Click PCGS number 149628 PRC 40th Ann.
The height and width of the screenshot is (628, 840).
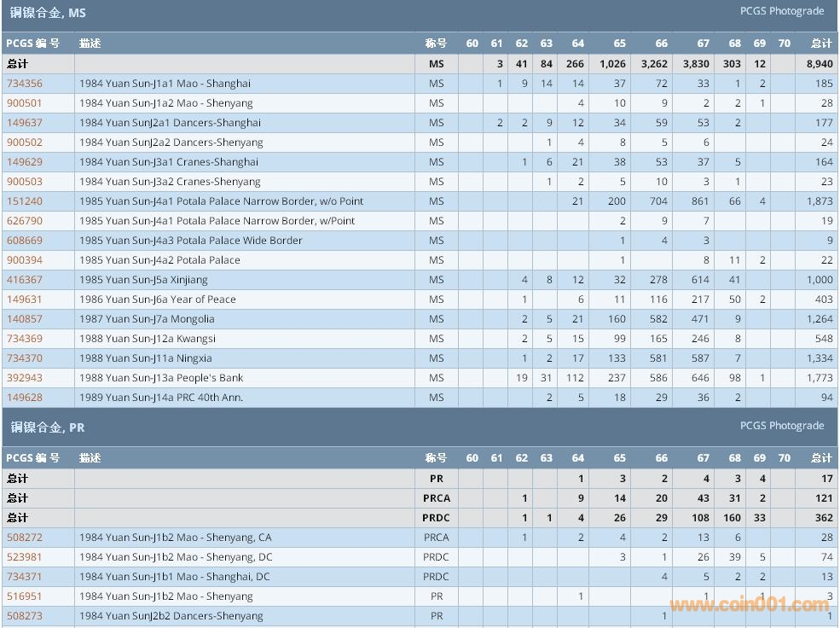coord(25,398)
